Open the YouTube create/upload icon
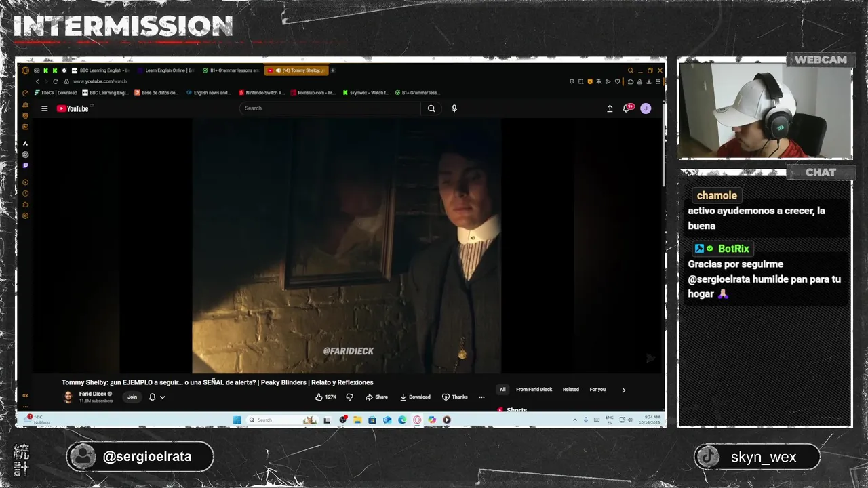The image size is (868, 488). [x=610, y=108]
